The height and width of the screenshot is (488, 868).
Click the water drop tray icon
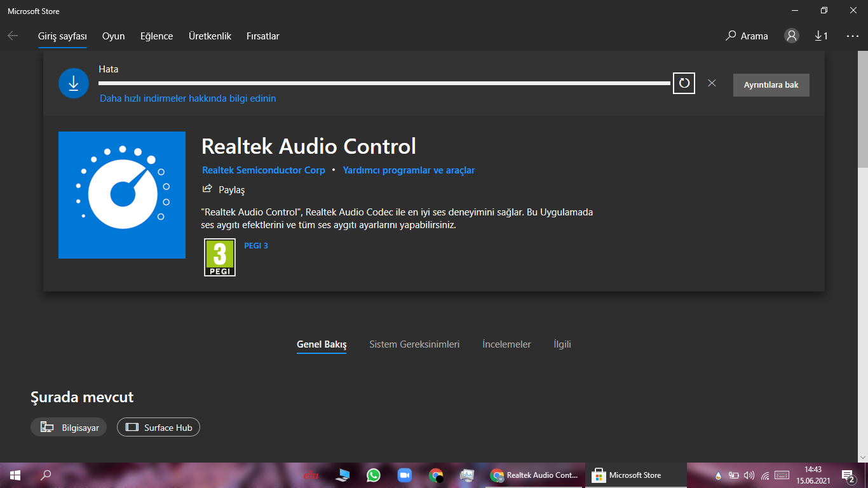click(x=718, y=475)
